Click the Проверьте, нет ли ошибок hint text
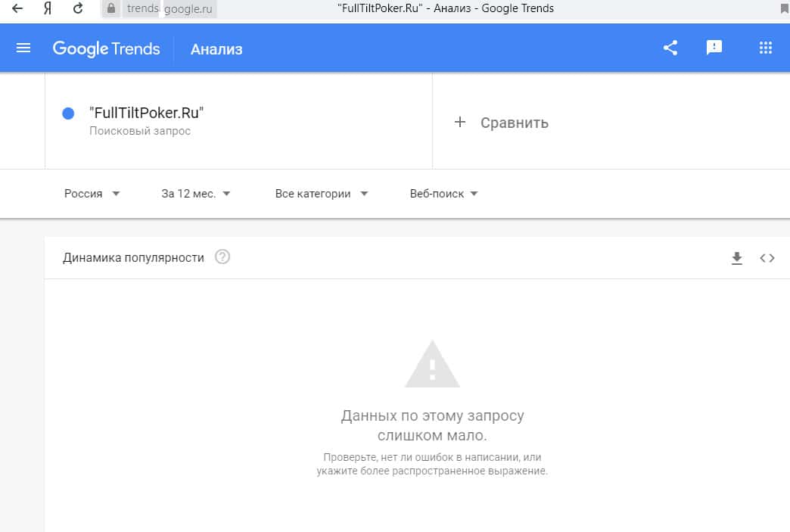790x532 pixels. pyautogui.click(x=432, y=464)
